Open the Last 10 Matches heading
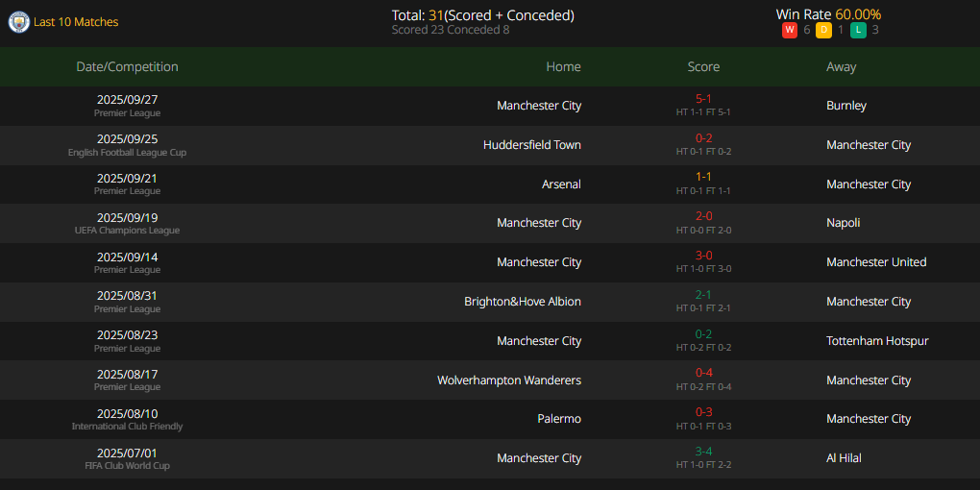980x490 pixels. click(x=76, y=22)
